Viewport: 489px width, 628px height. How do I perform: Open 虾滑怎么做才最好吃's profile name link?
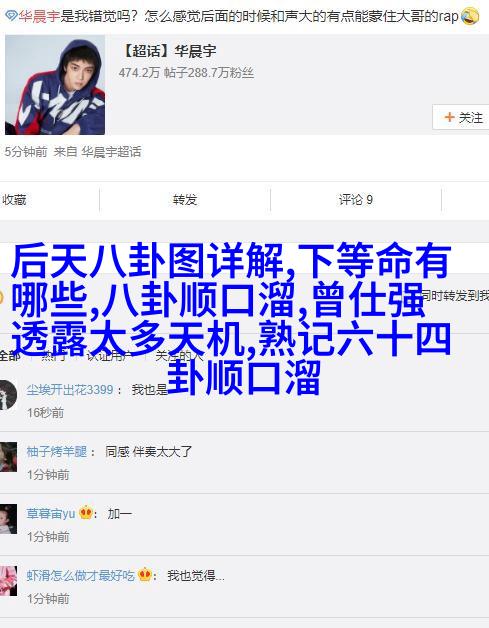[x=80, y=576]
